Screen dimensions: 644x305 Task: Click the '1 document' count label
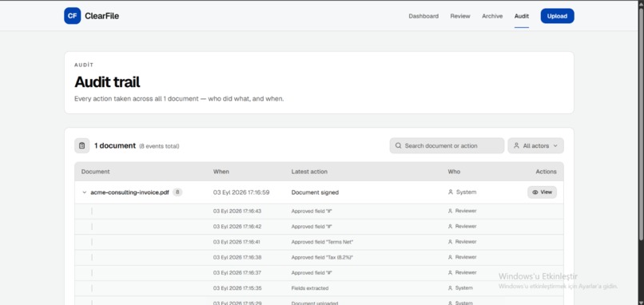pyautogui.click(x=115, y=146)
